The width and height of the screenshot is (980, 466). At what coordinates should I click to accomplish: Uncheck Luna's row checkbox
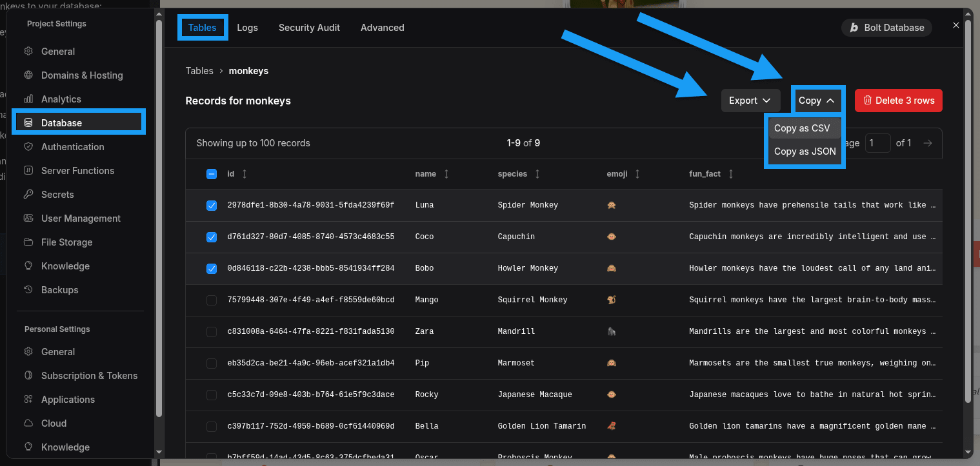pos(212,205)
